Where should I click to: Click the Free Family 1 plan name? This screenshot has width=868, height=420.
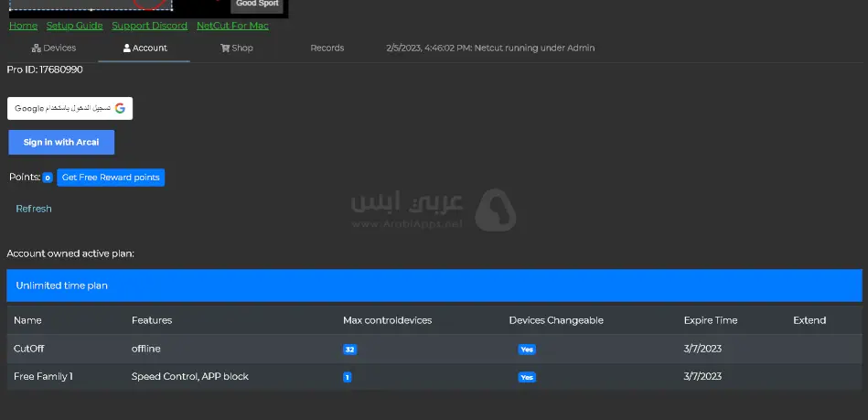pos(43,376)
